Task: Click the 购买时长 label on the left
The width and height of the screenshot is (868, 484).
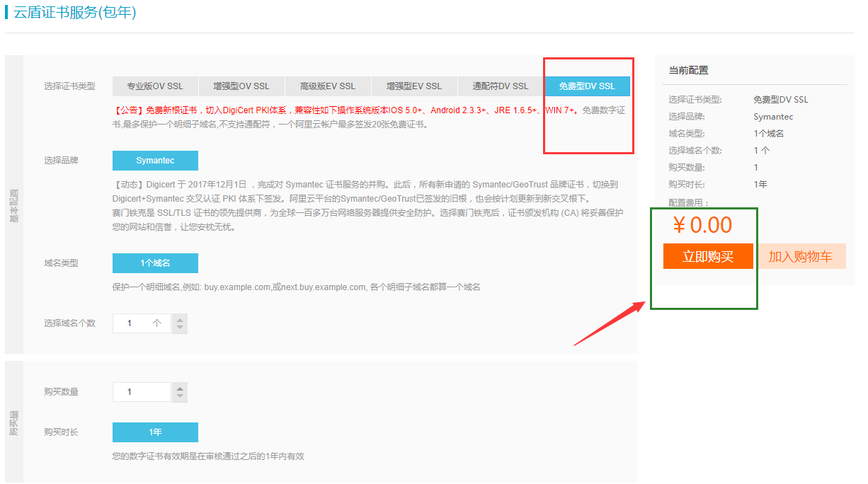Action: 61,432
